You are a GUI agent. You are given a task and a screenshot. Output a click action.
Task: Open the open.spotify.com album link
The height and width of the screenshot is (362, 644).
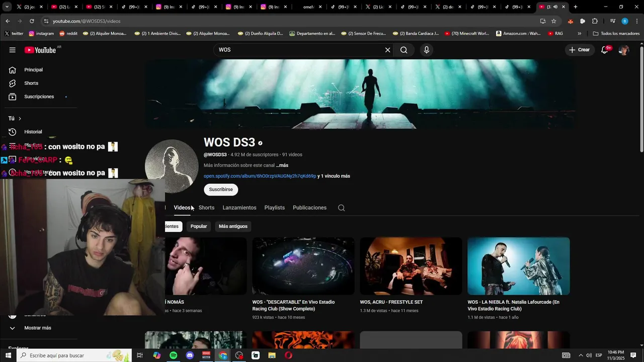pyautogui.click(x=260, y=176)
